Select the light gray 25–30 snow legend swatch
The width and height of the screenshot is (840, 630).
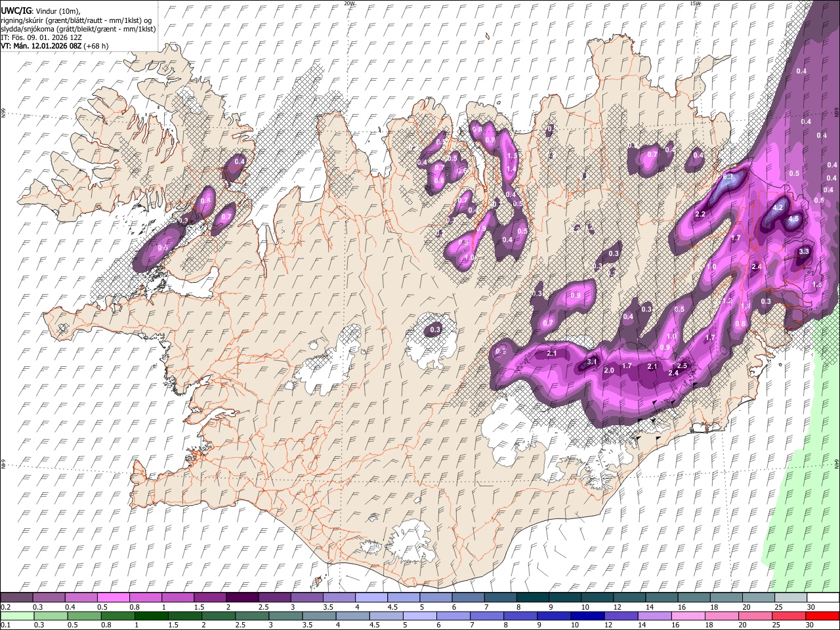791,598
